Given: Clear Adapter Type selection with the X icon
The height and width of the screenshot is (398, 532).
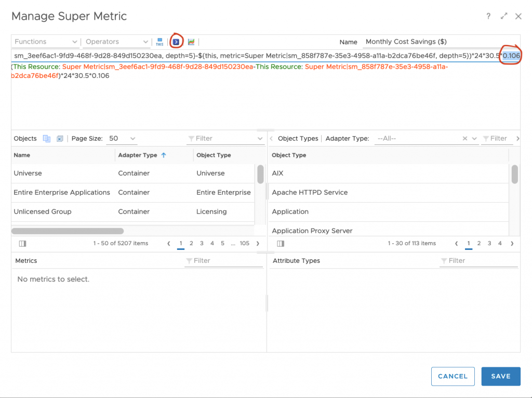Looking at the screenshot, I should coord(465,139).
